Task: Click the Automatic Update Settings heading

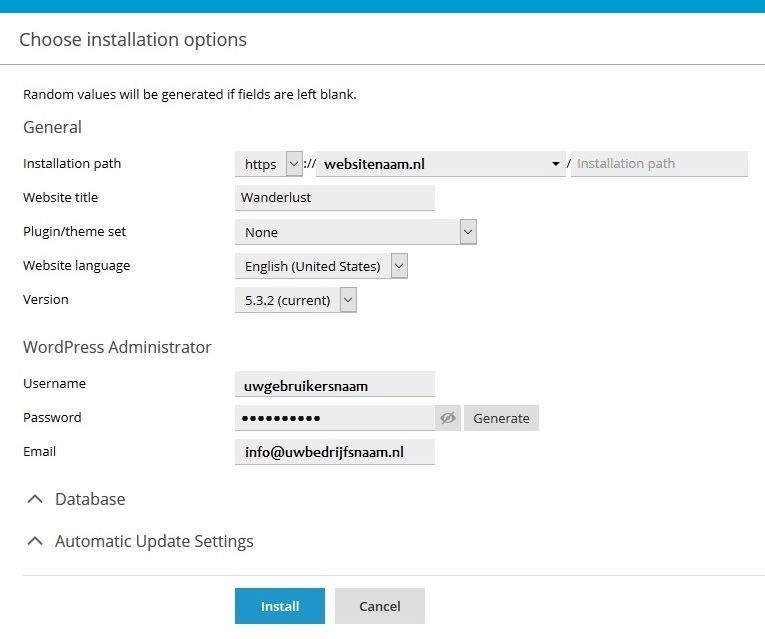Action: pyautogui.click(x=154, y=541)
